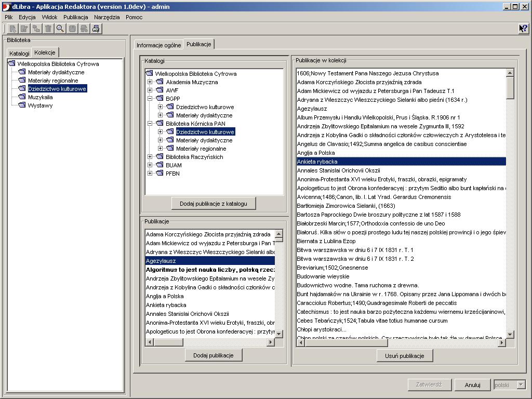The width and height of the screenshot is (532, 399).
Task: Open the Publikacja menu
Action: click(x=76, y=17)
